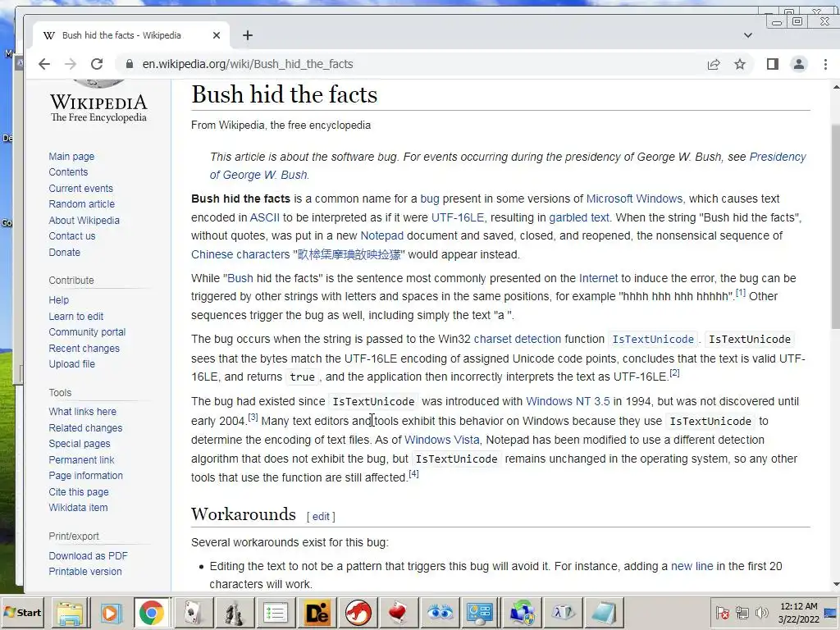Select Cite this page
Image resolution: width=840 pixels, height=630 pixels.
click(79, 492)
